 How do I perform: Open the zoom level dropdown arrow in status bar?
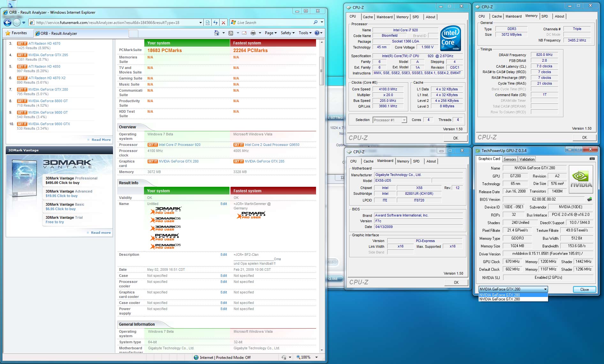(x=316, y=357)
